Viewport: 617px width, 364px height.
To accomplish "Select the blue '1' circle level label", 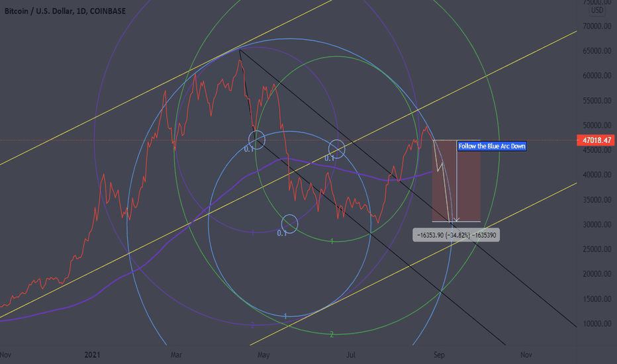I will pyautogui.click(x=286, y=316).
